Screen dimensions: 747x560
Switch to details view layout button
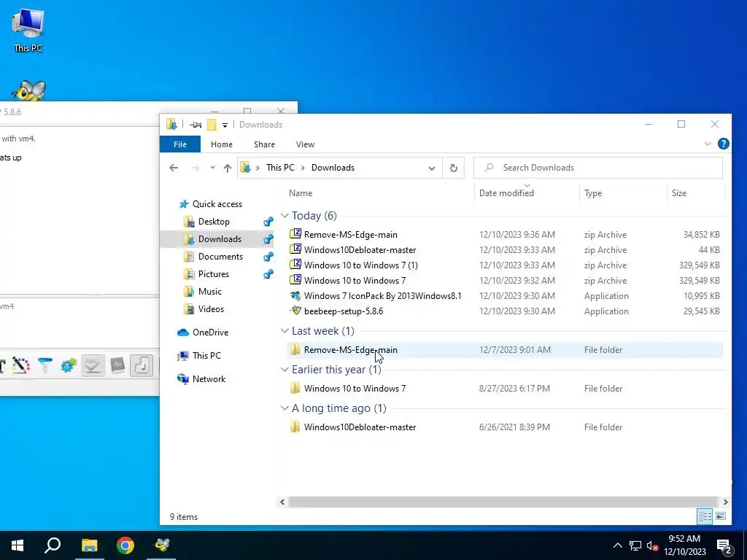pyautogui.click(x=705, y=516)
